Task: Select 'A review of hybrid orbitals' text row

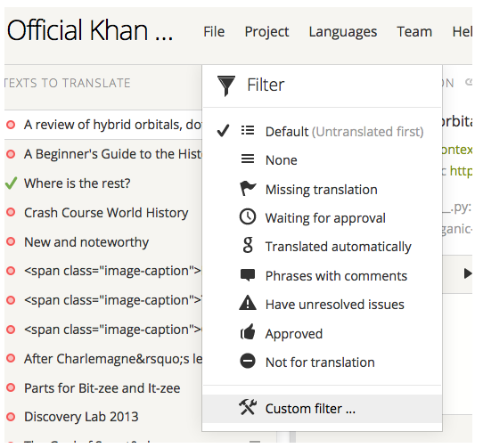Action: tap(103, 125)
